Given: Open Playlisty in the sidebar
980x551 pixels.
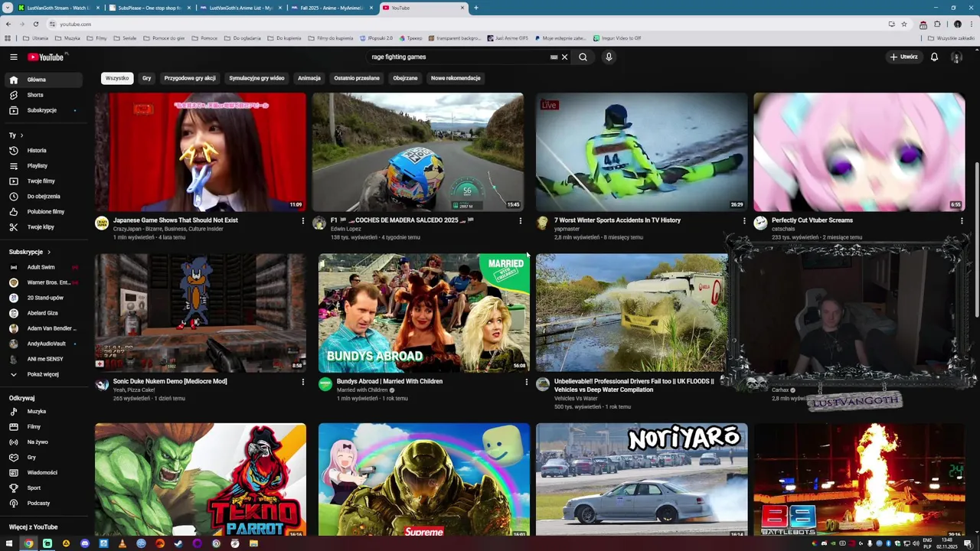Looking at the screenshot, I should (43, 166).
